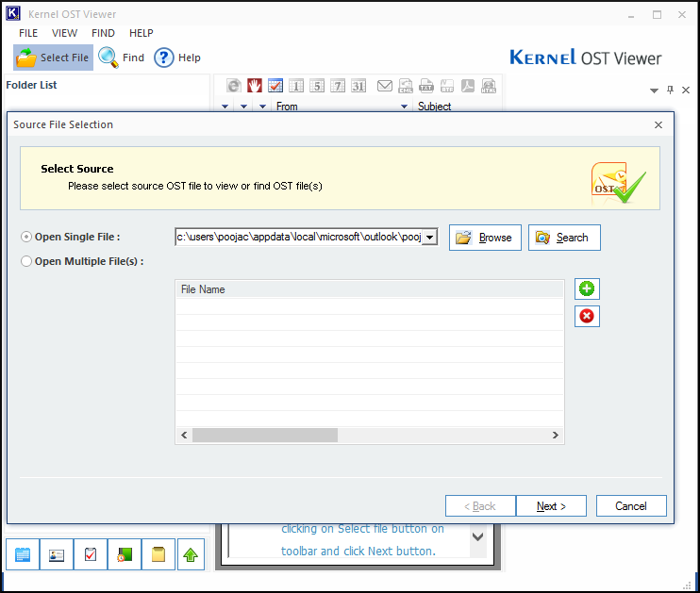Expand the file path combo box arrow
The width and height of the screenshot is (700, 593).
tap(429, 238)
